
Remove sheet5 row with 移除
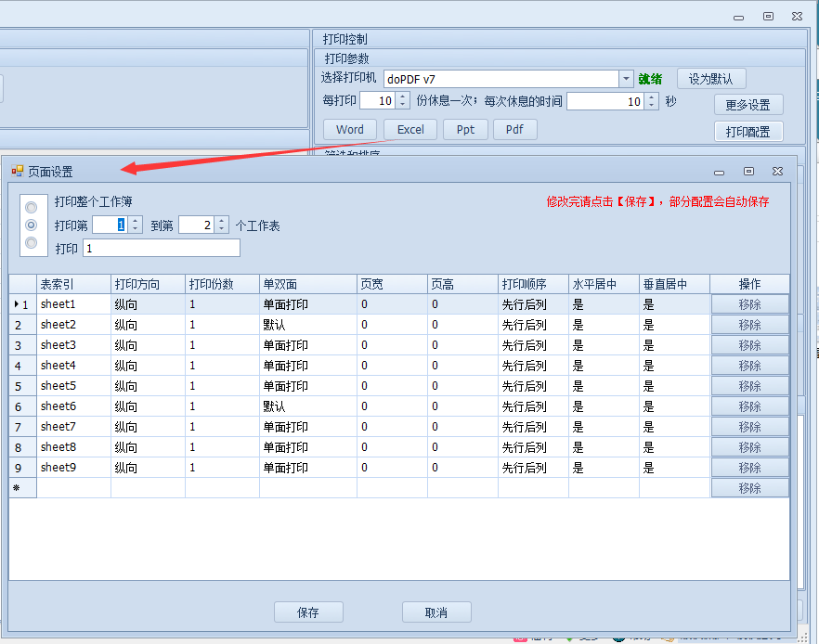point(749,386)
